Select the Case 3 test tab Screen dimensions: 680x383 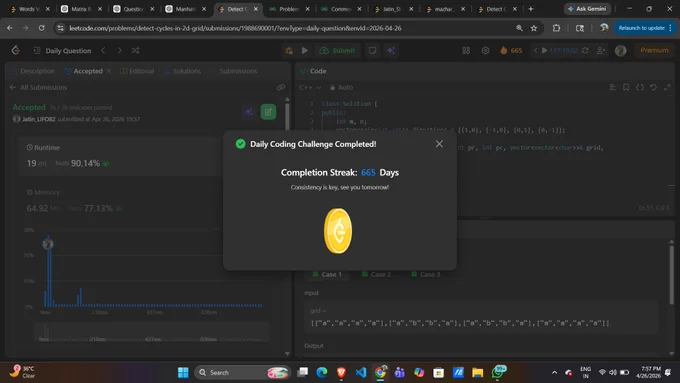(426, 274)
